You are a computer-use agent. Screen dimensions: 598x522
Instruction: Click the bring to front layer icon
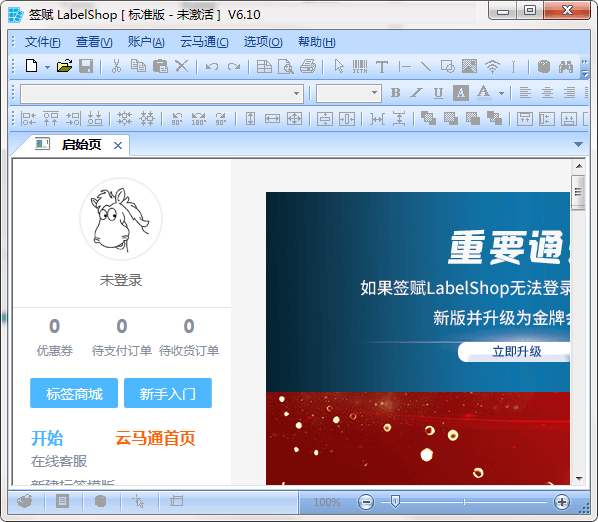428,118
